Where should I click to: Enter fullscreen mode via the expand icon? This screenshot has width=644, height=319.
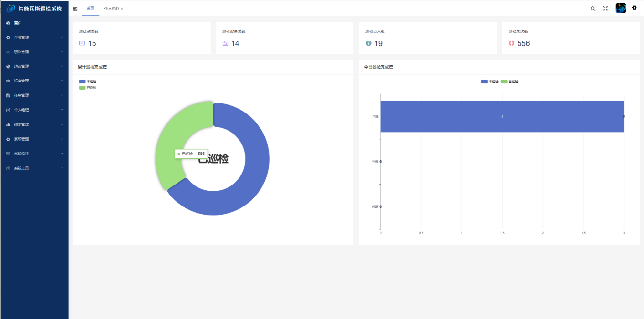[x=605, y=9]
